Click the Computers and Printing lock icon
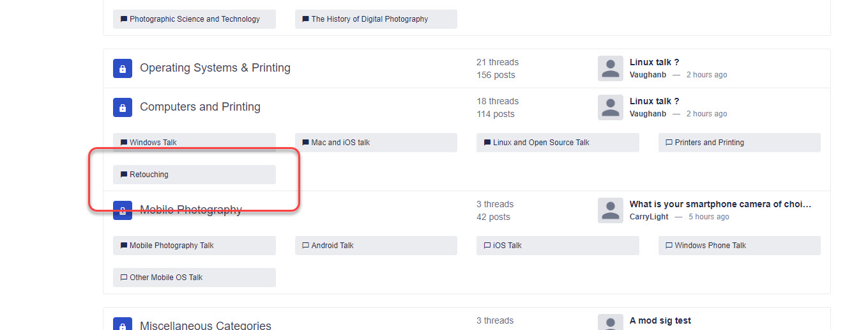The image size is (868, 330). pyautogui.click(x=123, y=107)
